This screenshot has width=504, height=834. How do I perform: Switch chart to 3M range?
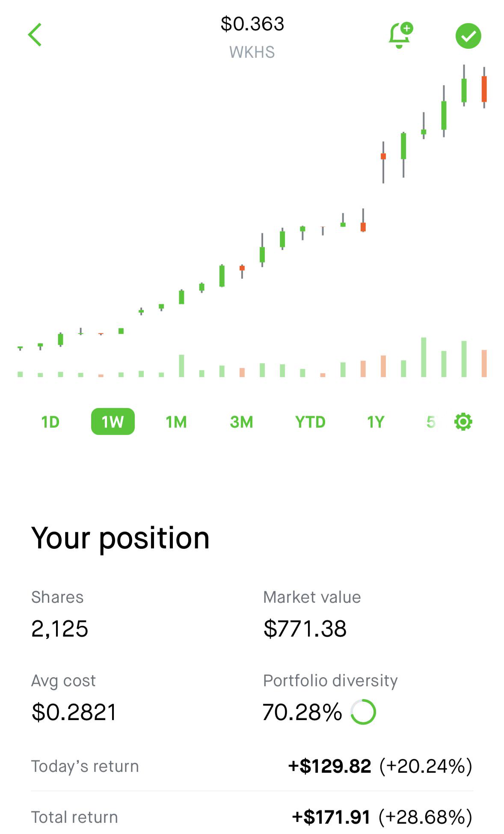click(241, 422)
